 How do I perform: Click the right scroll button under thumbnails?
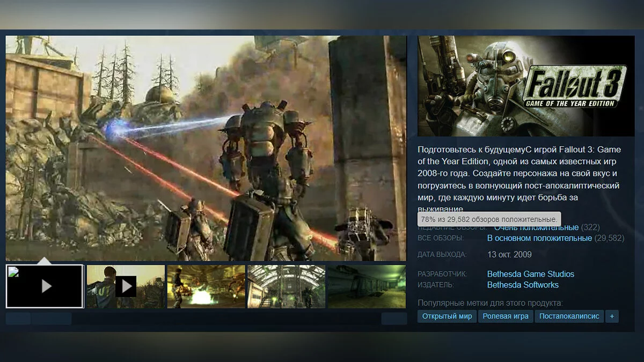pos(394,319)
